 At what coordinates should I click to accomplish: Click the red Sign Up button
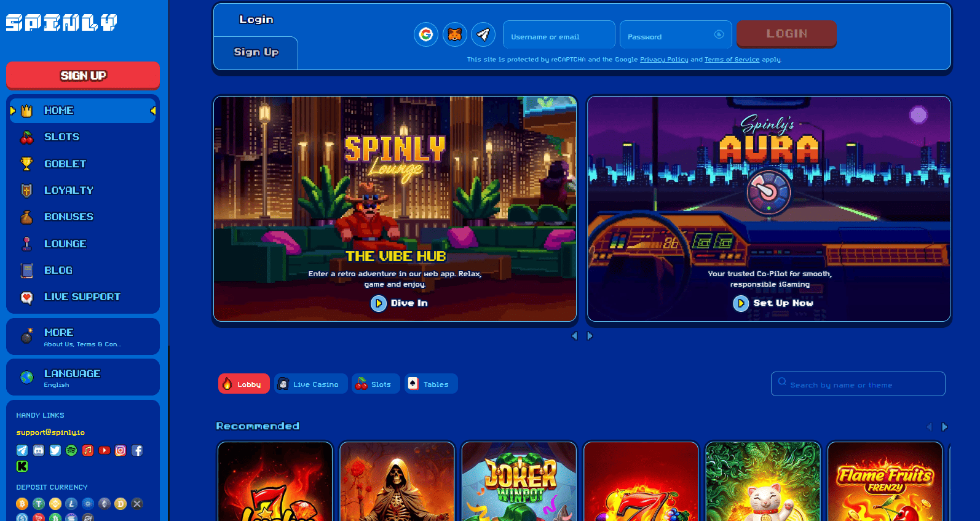(x=83, y=76)
